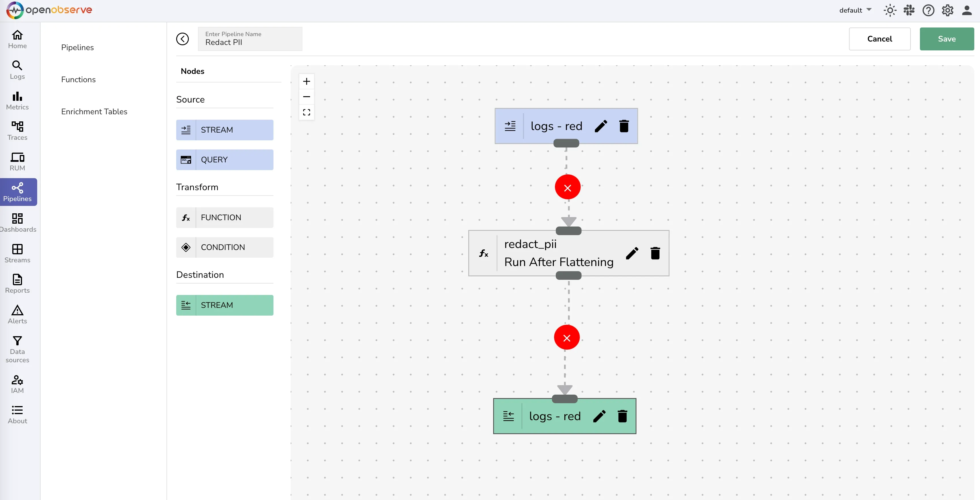
Task: Switch to the Functions tab
Action: 78,79
